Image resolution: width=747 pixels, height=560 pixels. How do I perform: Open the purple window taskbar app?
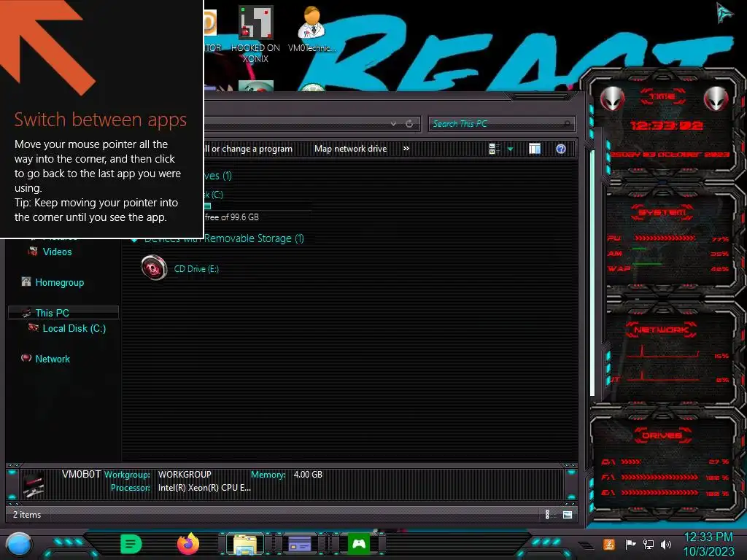[300, 544]
